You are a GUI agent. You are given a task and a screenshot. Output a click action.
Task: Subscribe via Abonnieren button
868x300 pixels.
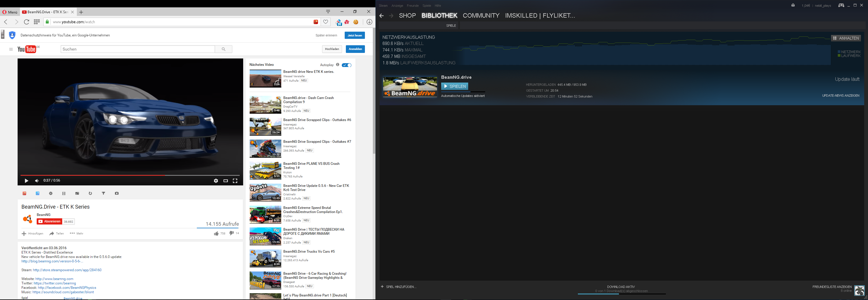(50, 221)
